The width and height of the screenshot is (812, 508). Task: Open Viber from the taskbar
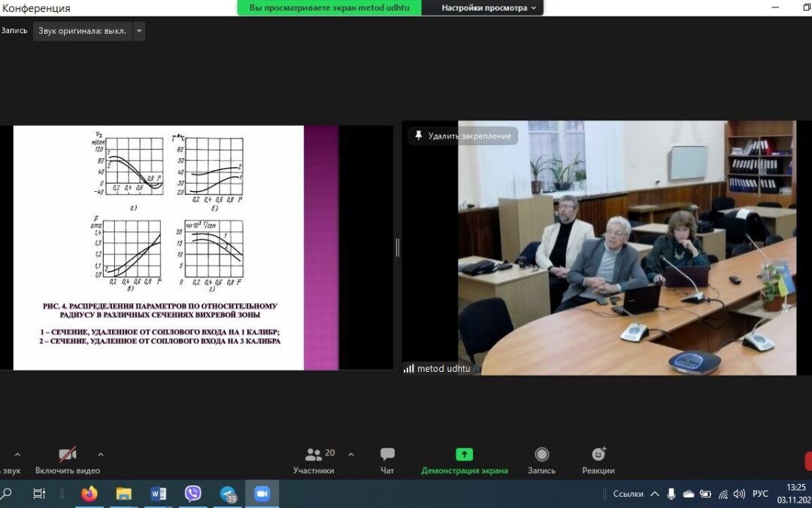coord(193,494)
